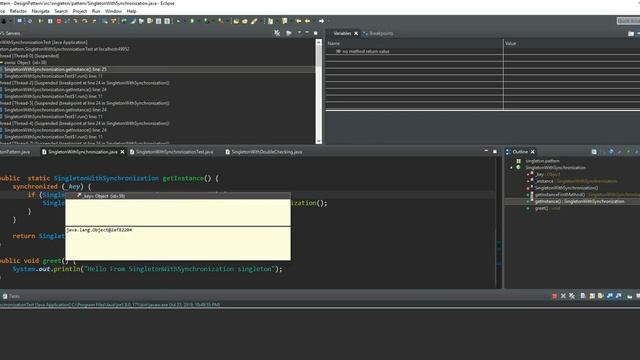
Task: Toggle Scroll Lock in the Console toolbar
Action: pos(592,296)
